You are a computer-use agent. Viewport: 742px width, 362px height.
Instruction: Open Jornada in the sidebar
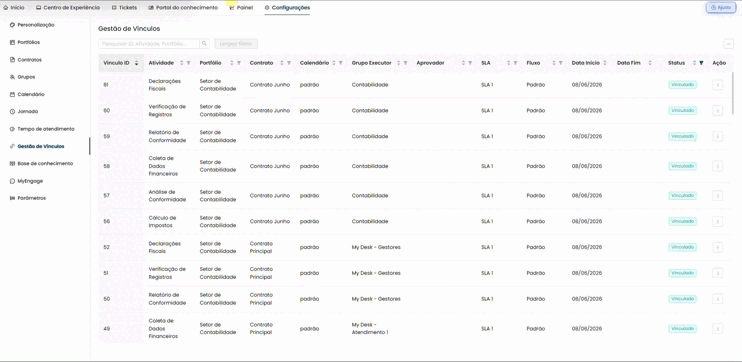click(x=24, y=112)
